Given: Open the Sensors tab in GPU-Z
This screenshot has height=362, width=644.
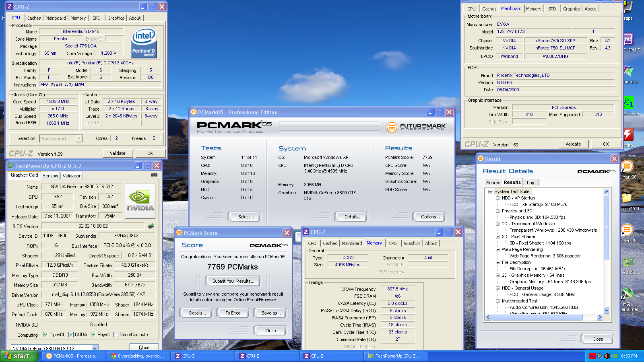Looking at the screenshot, I should [50, 176].
